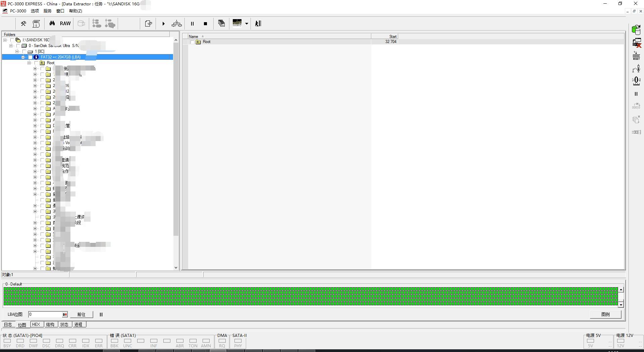The width and height of the screenshot is (644, 352).
Task: Collapse the 0 - SanDisk Ultra node
Action: [x=11, y=46]
